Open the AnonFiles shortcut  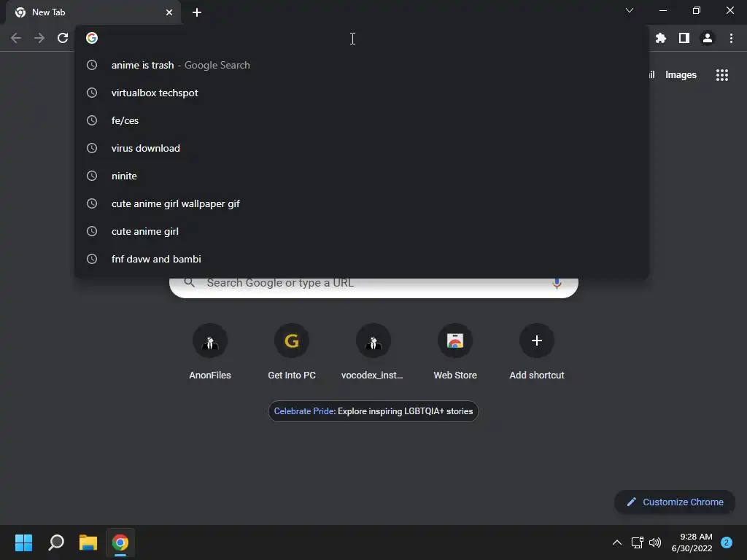(x=209, y=352)
